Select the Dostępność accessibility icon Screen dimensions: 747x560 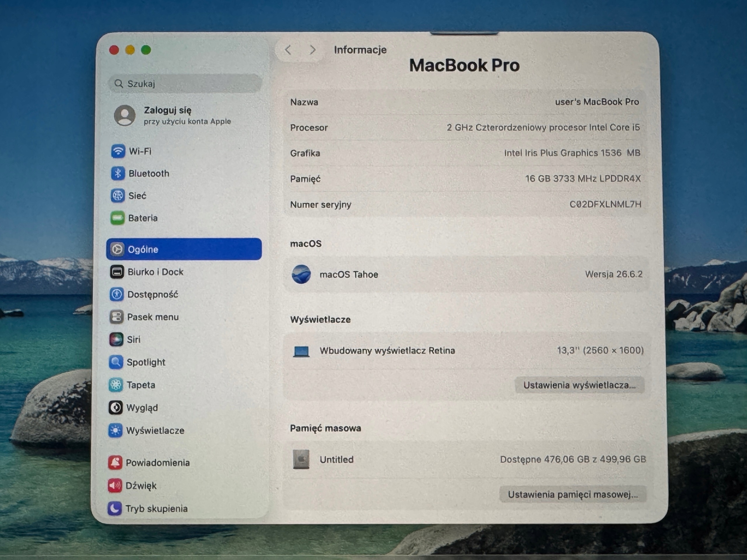116,294
